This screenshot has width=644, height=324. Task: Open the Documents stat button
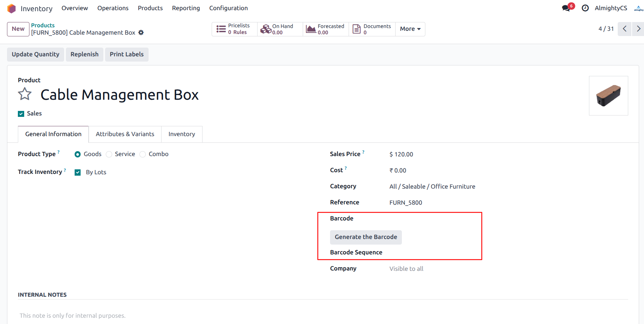372,29
